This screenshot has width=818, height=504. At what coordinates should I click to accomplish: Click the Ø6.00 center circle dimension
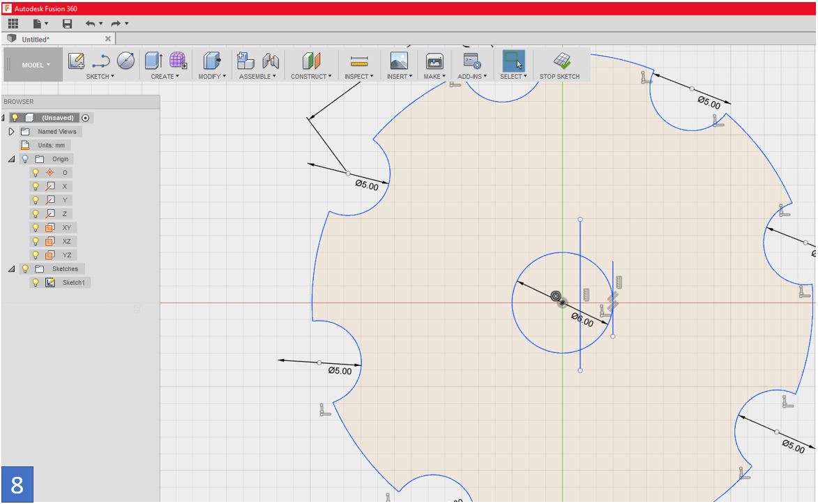[582, 319]
